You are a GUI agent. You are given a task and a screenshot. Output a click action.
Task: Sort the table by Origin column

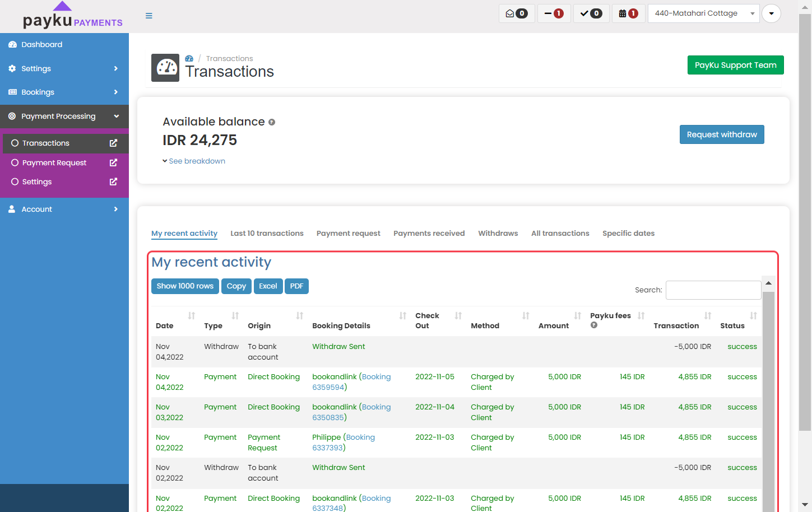tap(276, 321)
